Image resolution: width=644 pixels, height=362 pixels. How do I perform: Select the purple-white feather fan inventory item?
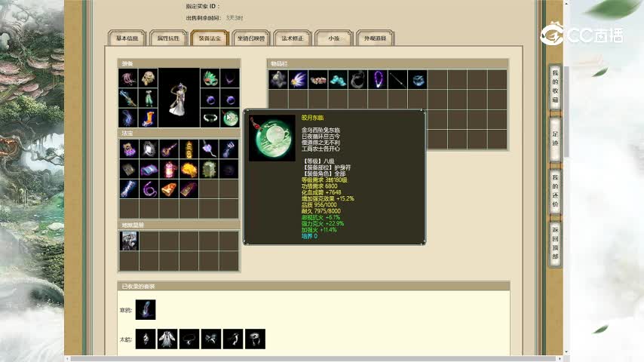[x=298, y=79]
